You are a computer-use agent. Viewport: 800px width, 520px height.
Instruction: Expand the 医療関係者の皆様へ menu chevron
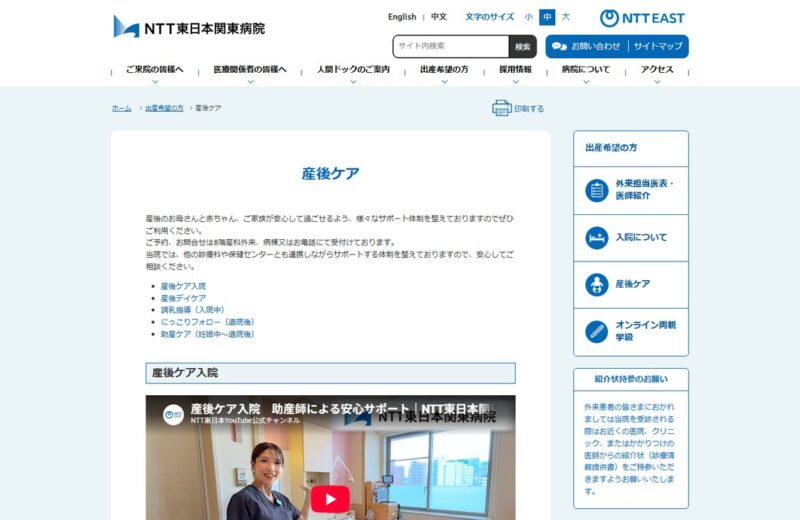[x=250, y=82]
